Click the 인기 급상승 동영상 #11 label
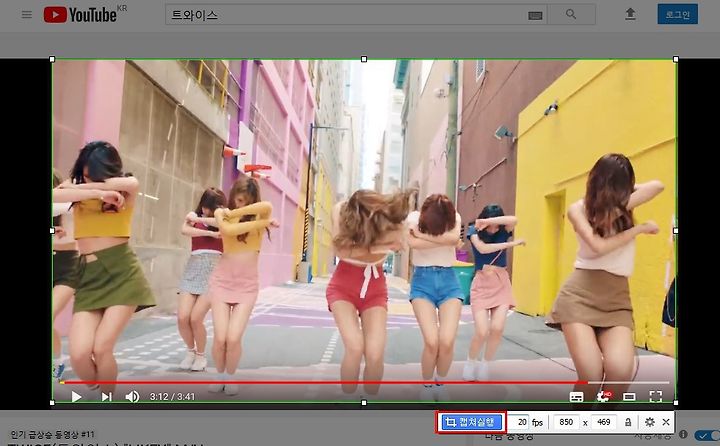 52,434
